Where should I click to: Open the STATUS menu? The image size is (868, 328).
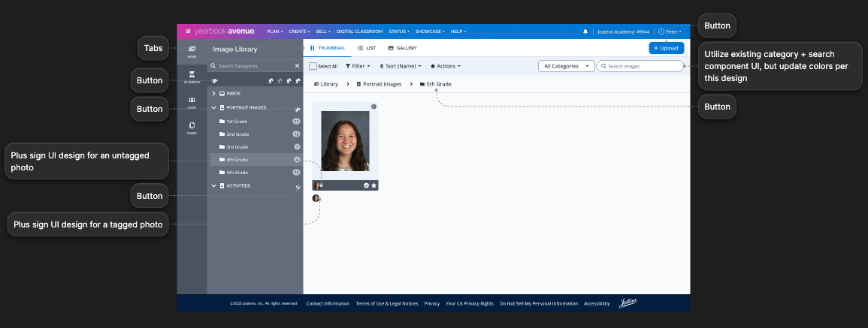click(x=398, y=32)
